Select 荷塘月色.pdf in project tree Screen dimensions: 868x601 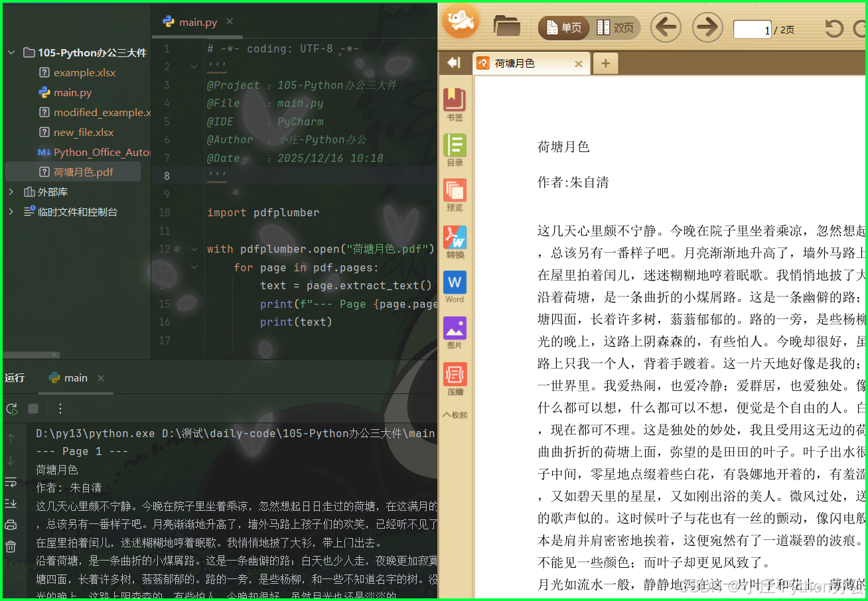click(73, 172)
